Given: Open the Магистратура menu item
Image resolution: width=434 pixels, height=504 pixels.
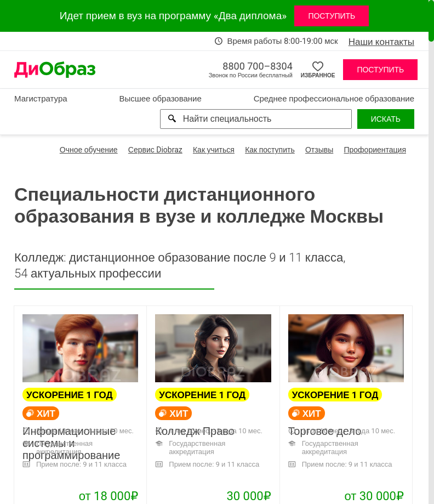Looking at the screenshot, I should click(41, 99).
